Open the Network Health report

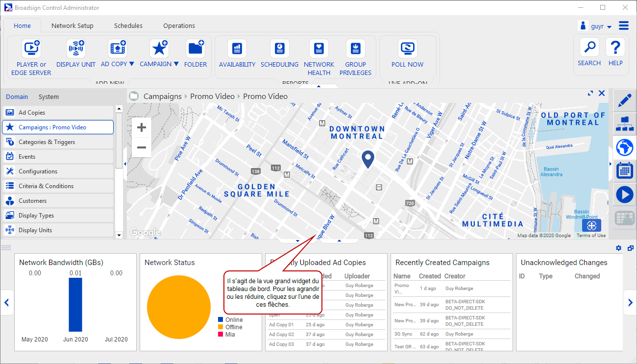(x=319, y=58)
